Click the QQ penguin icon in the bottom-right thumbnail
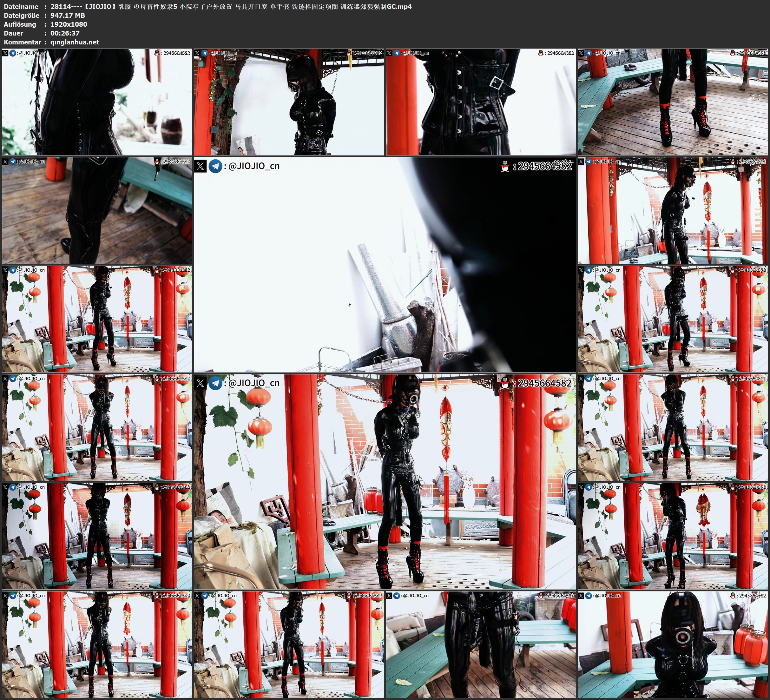The image size is (770, 700). [733, 595]
